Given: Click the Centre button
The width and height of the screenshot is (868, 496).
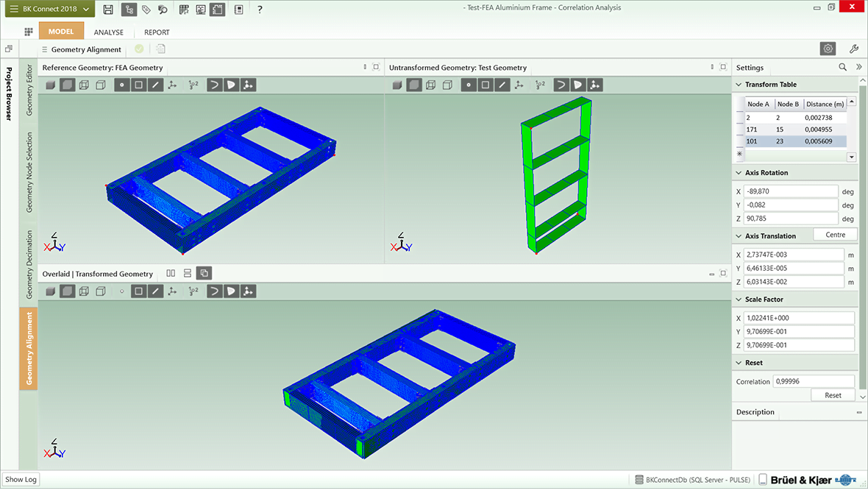Looking at the screenshot, I should coord(835,235).
